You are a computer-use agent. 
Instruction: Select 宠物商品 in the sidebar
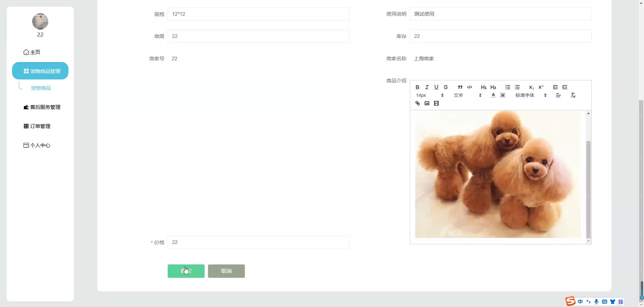click(x=41, y=88)
